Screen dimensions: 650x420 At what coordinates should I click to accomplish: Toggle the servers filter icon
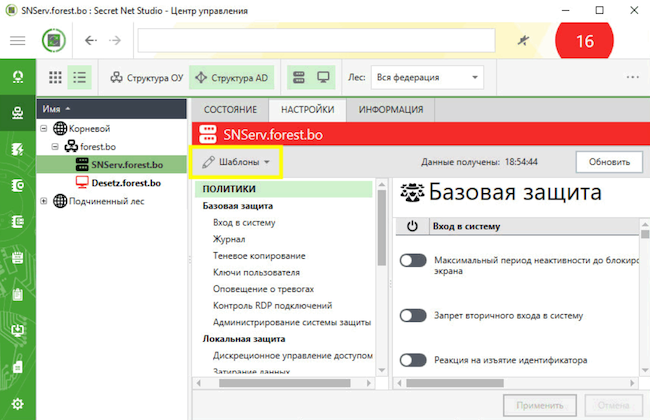click(x=299, y=77)
